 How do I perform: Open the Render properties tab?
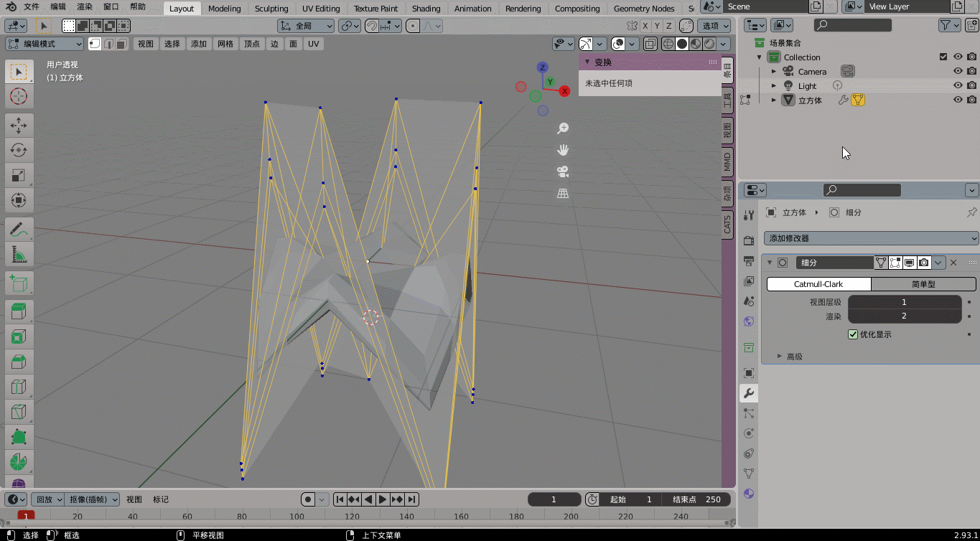[x=749, y=240]
